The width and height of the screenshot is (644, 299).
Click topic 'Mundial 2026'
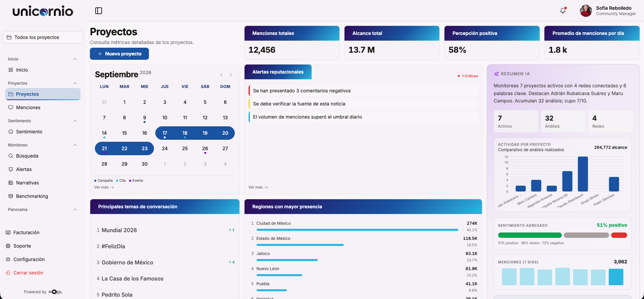tap(119, 230)
